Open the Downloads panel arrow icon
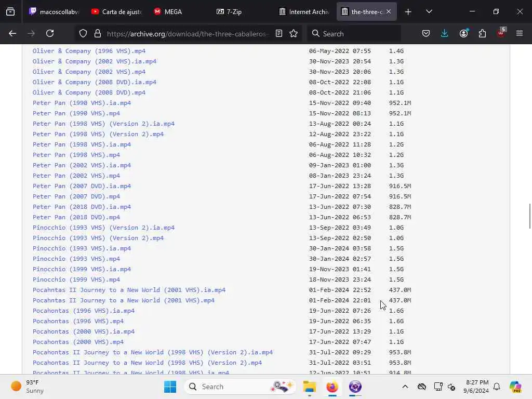The height and width of the screenshot is (399, 532). (445, 34)
